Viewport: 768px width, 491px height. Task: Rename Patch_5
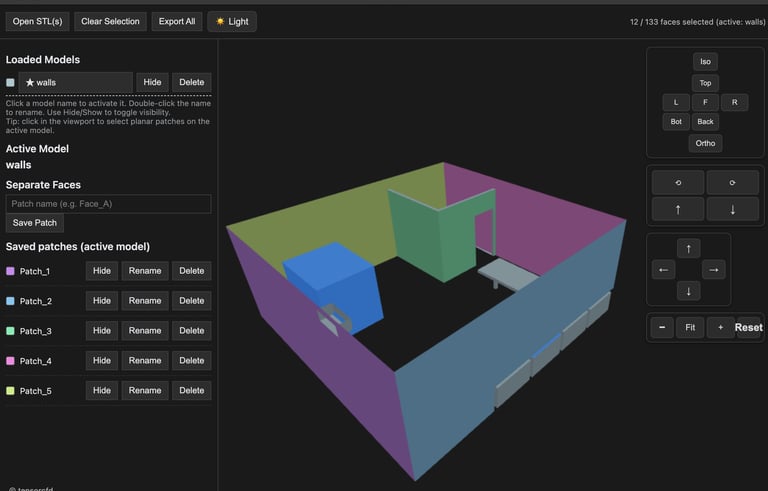145,391
